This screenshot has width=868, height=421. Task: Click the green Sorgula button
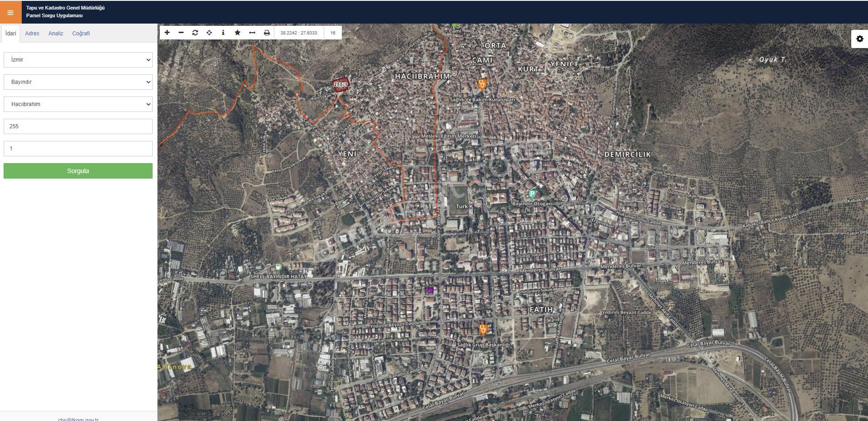click(x=78, y=171)
